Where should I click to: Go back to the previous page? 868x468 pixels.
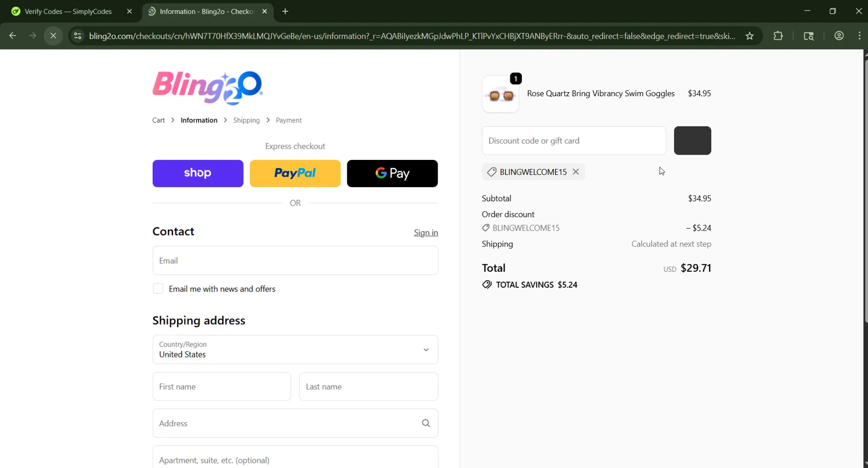(13, 36)
